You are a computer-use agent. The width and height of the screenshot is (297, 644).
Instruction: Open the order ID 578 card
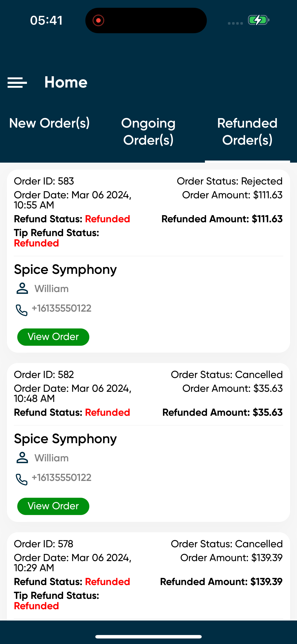[x=148, y=575]
